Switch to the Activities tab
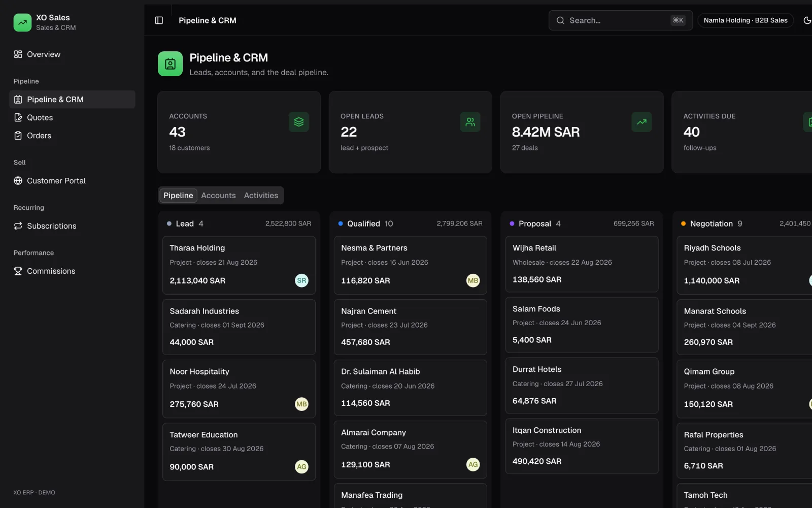 (261, 196)
